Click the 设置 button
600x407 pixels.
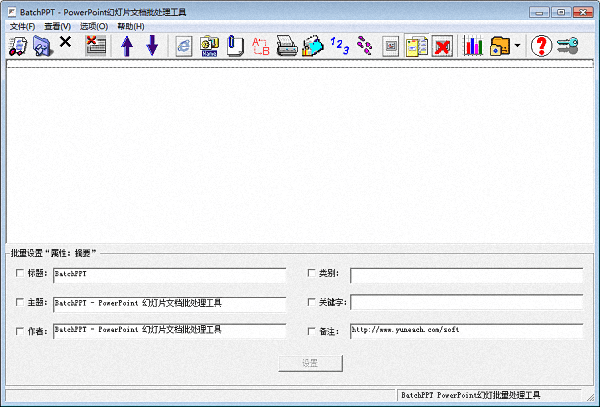tap(310, 363)
